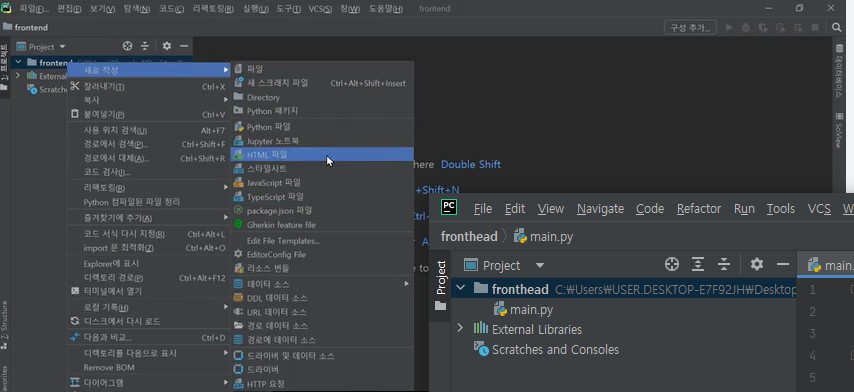The height and width of the screenshot is (392, 854).
Task: Click the HTTP 요청 icon
Action: (x=238, y=384)
